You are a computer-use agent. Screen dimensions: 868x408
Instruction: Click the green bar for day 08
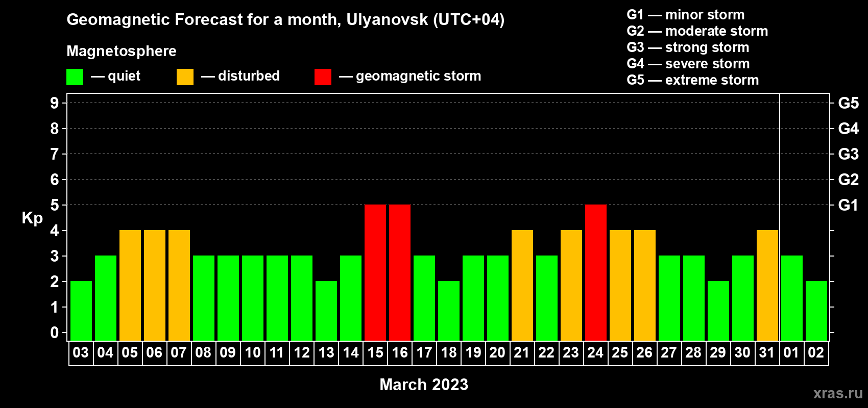[204, 298]
